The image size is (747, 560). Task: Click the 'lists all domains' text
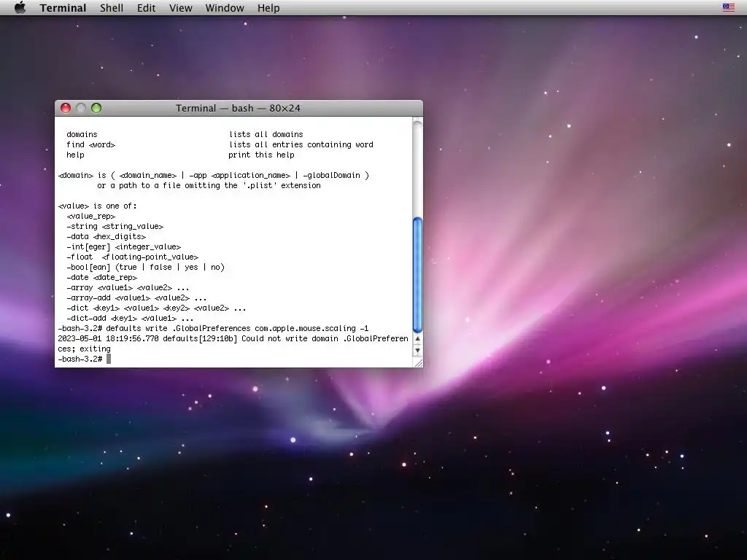(266, 134)
